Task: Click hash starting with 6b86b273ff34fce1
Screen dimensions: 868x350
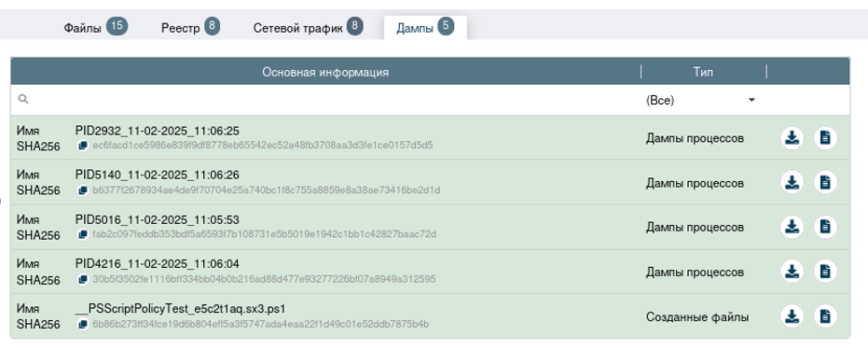Action: 261,324
